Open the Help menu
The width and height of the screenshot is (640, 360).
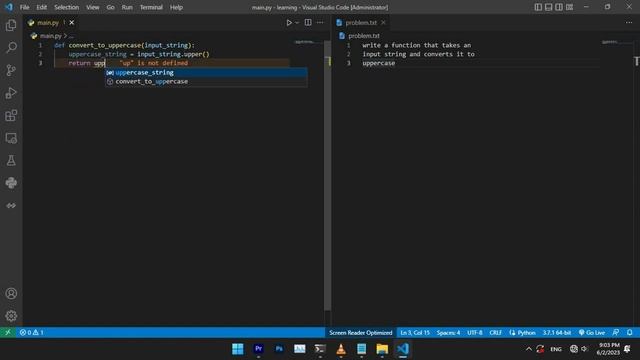pyautogui.click(x=176, y=7)
